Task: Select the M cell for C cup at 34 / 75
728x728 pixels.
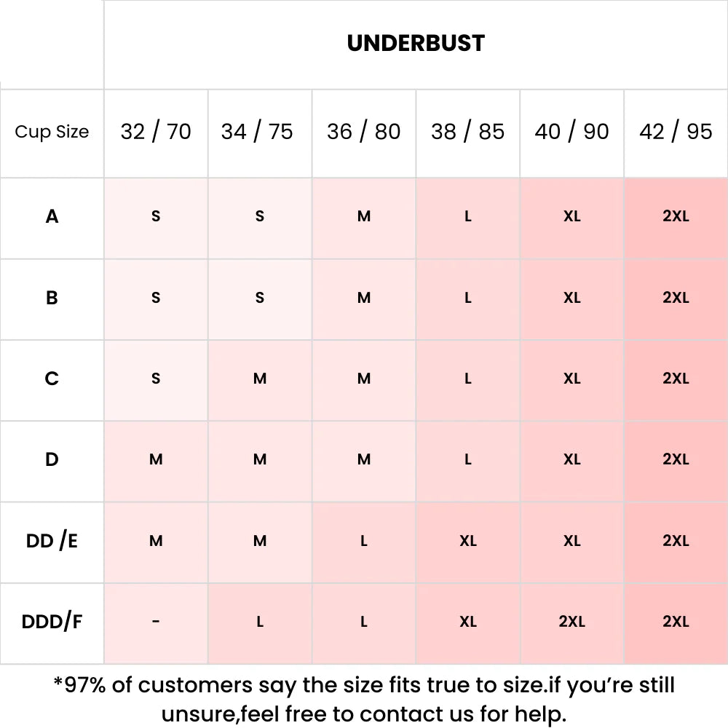Action: 260,379
